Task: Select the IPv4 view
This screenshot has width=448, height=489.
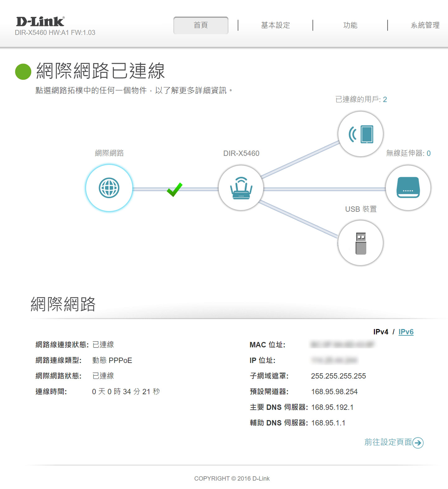Action: point(381,332)
